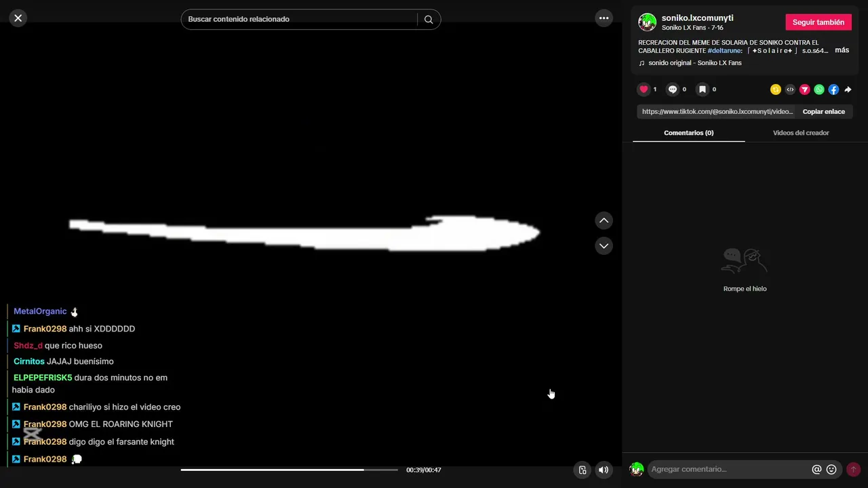The width and height of the screenshot is (868, 488).
Task: Open the three-dot more options menu
Action: (604, 18)
